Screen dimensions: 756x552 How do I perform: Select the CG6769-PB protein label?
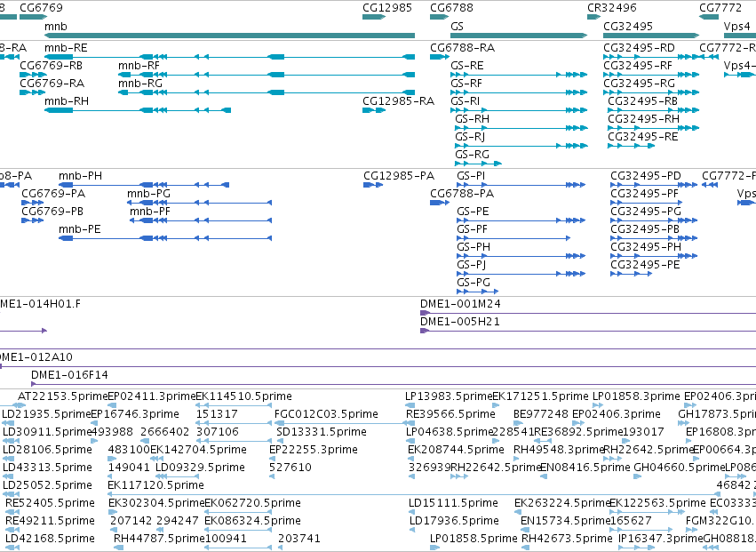click(52, 212)
